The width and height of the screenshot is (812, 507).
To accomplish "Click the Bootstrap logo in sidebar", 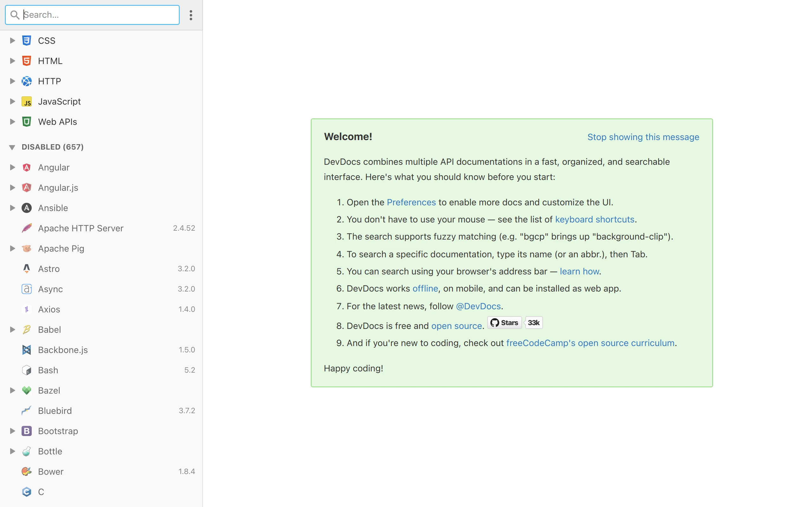I will pos(27,431).
